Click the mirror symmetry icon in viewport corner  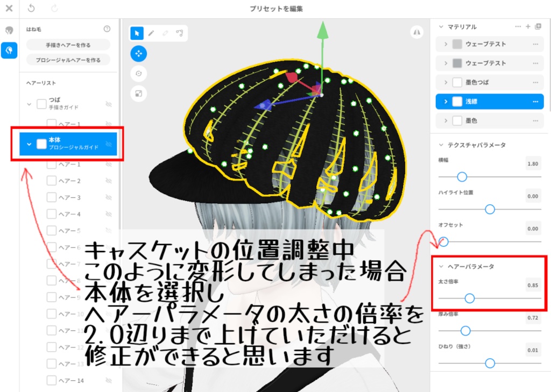point(417,32)
